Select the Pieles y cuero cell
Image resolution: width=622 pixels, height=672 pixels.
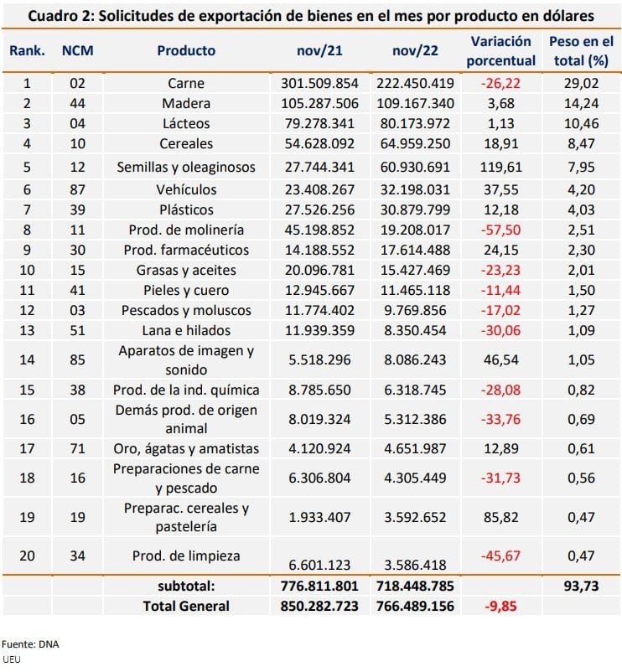[x=186, y=290]
